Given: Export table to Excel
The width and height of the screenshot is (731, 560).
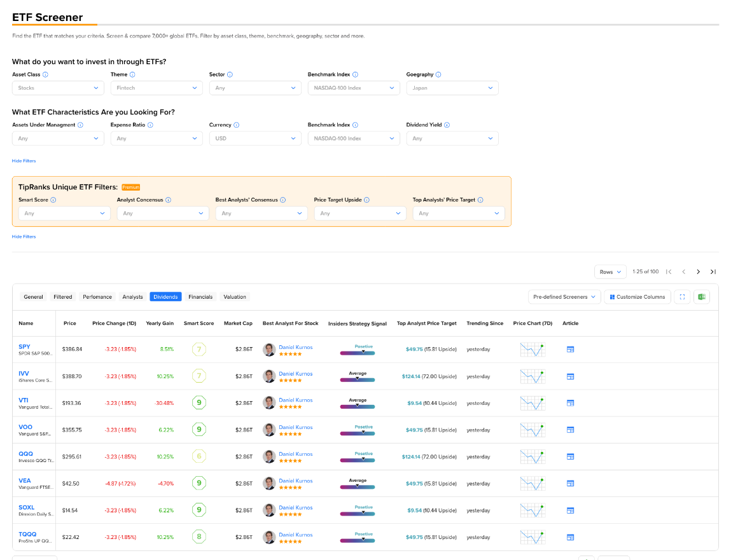Looking at the screenshot, I should point(702,297).
